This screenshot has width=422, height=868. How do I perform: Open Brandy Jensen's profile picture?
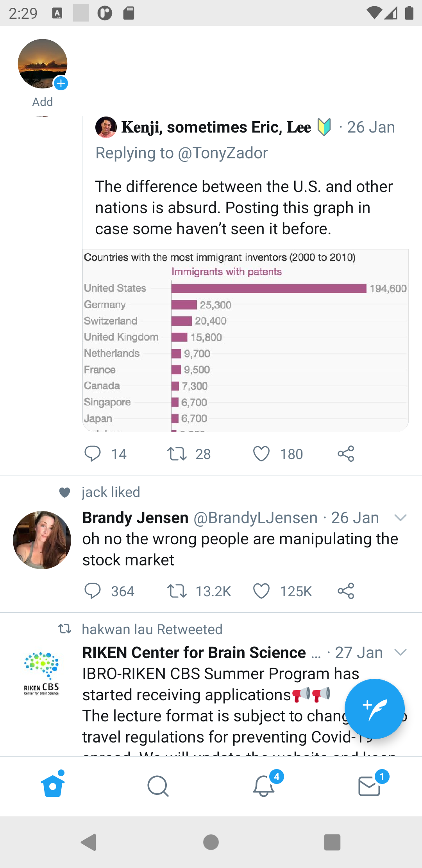pyautogui.click(x=42, y=540)
